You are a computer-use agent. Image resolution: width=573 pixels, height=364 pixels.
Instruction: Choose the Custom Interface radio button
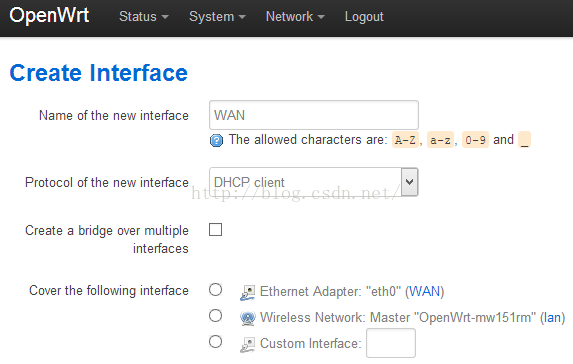click(x=216, y=342)
